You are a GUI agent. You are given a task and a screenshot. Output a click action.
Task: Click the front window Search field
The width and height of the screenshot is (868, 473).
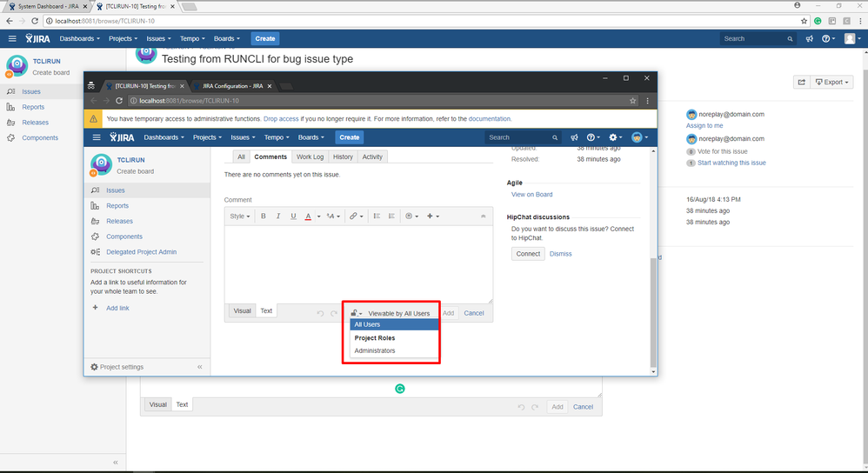pyautogui.click(x=523, y=137)
